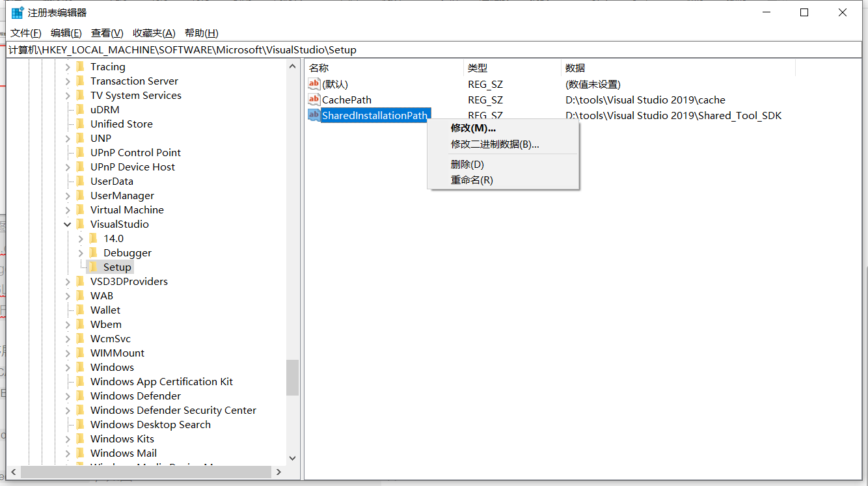Collapse the VisualStudio tree node
868x486 pixels.
(x=68, y=224)
